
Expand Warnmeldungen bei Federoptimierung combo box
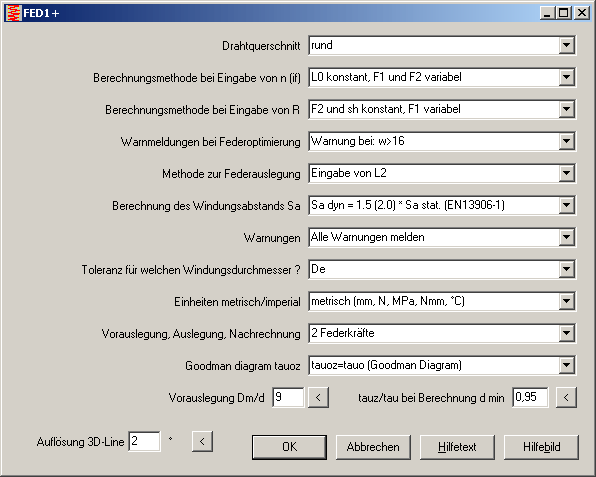tap(566, 141)
